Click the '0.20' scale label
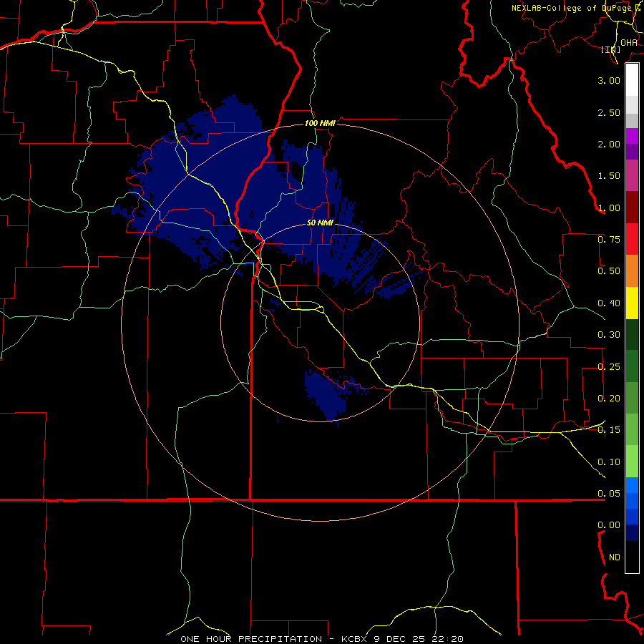Screen dimensions: 644x644 coord(609,399)
